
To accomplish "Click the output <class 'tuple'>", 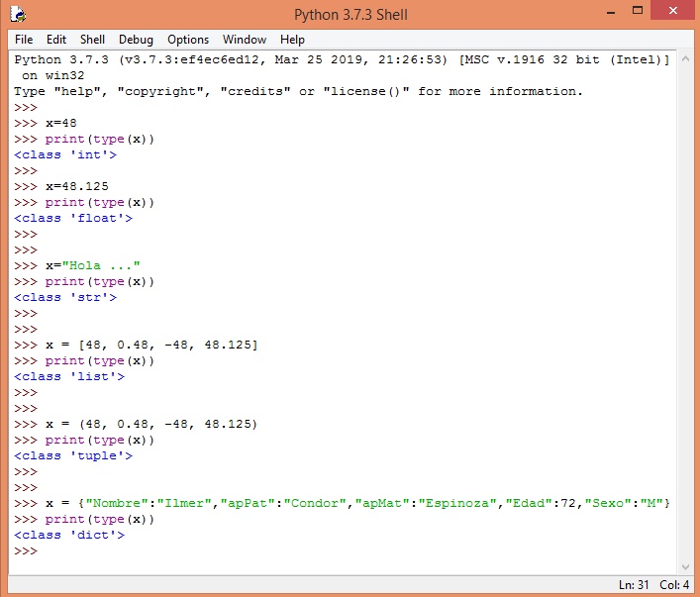I will (x=73, y=455).
